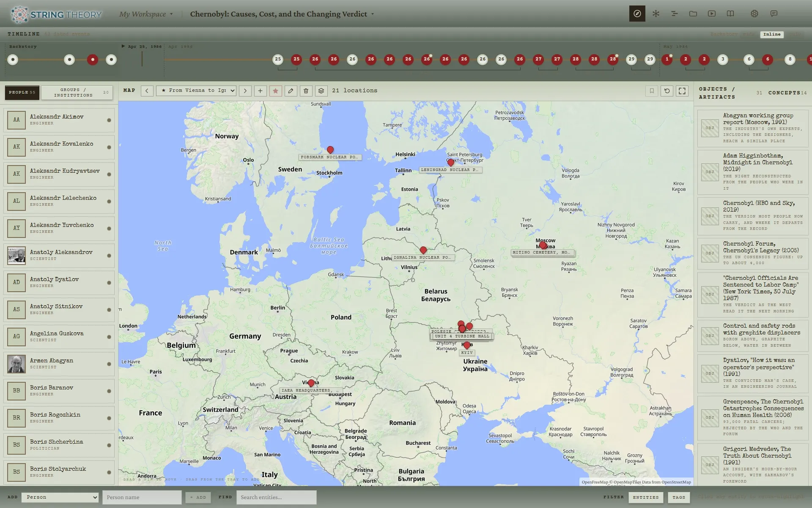Image resolution: width=812 pixels, height=508 pixels.
Task: Open the map layers icon
Action: [x=321, y=91]
